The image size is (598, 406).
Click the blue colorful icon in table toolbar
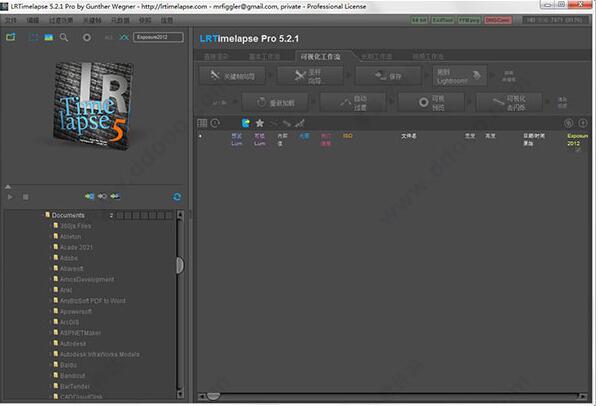tap(246, 123)
